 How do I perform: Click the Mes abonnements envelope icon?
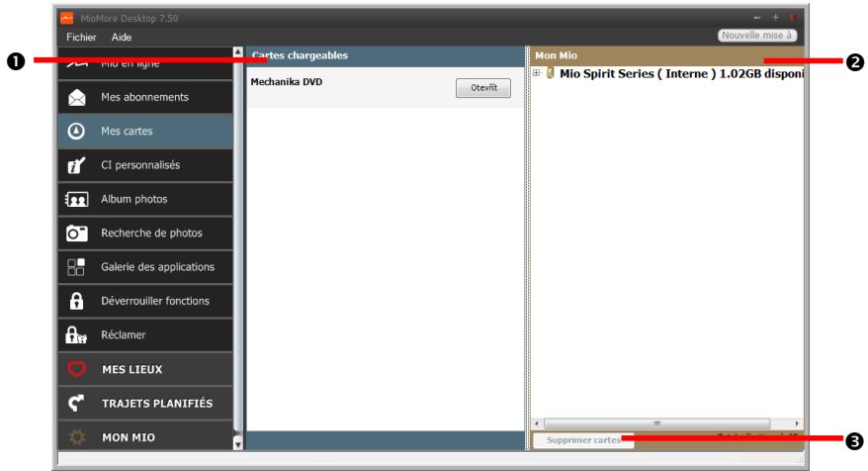(76, 98)
